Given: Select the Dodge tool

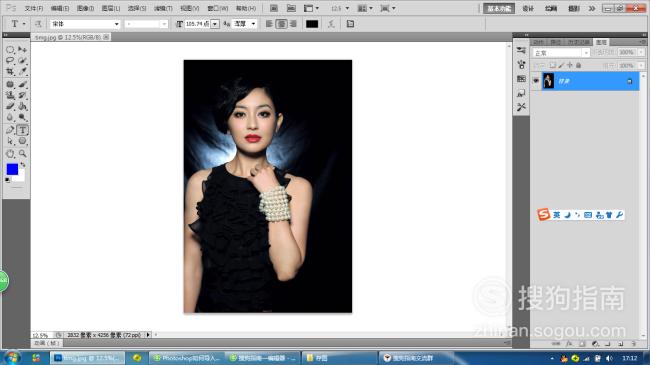Looking at the screenshot, I should click(22, 117).
